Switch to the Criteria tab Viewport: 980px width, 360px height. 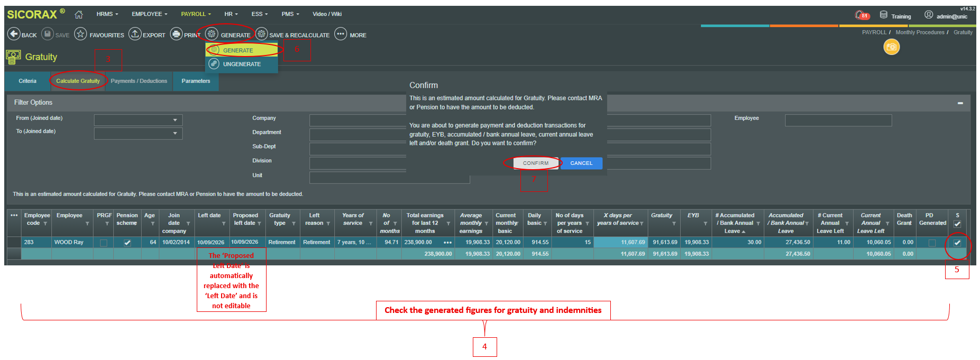(x=28, y=81)
